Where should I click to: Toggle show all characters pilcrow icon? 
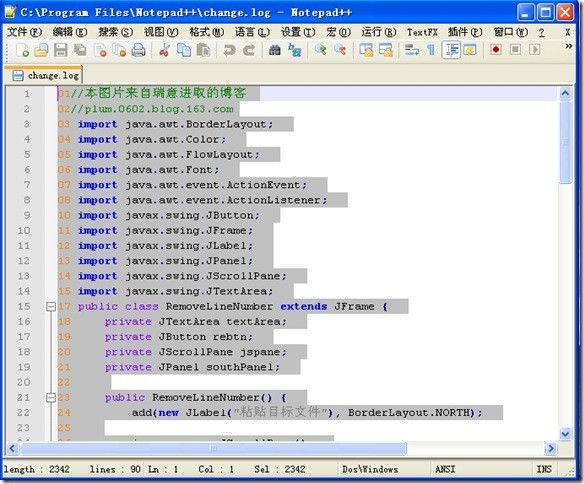pyautogui.click(x=431, y=50)
